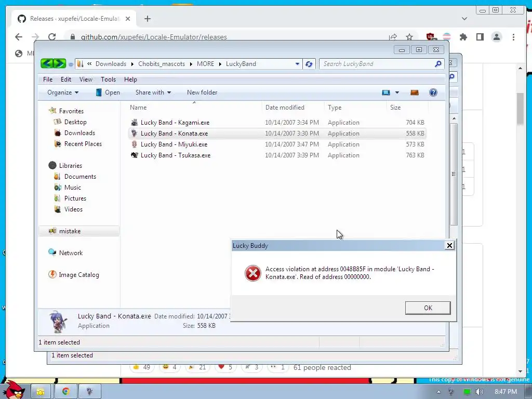532x399 pixels.
Task: Expand the Share with dropdown
Action: coord(153,92)
